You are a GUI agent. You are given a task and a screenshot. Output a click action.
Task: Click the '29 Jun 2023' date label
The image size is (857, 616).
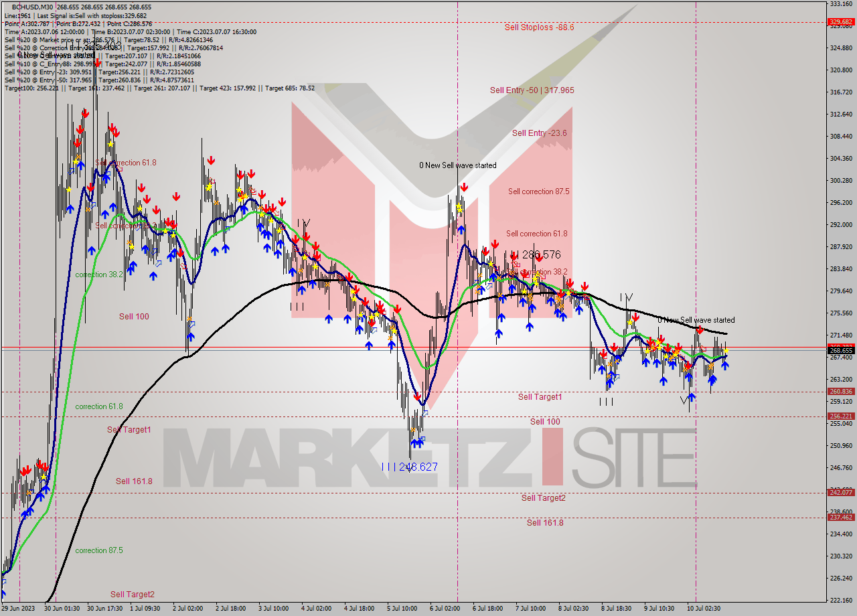(x=19, y=609)
